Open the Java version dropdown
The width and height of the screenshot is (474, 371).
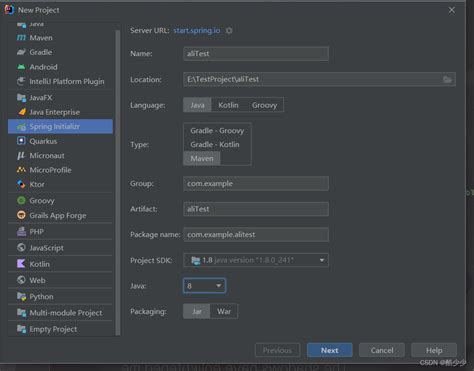204,286
